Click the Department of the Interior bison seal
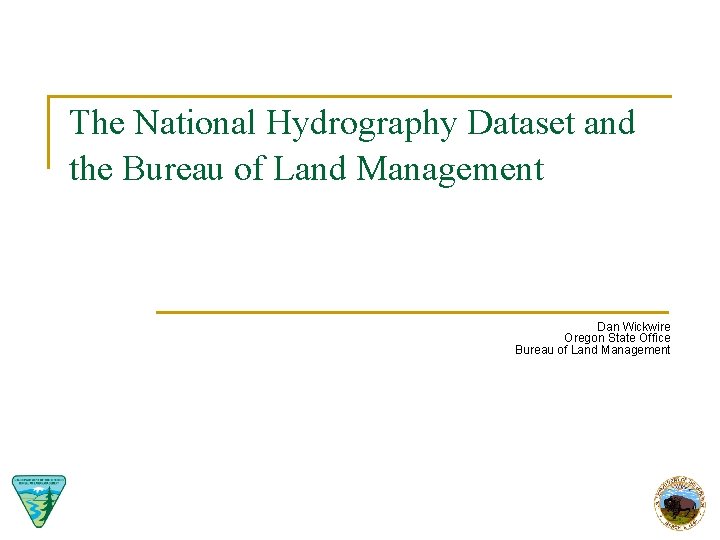The height and width of the screenshot is (540, 720). coord(680,503)
